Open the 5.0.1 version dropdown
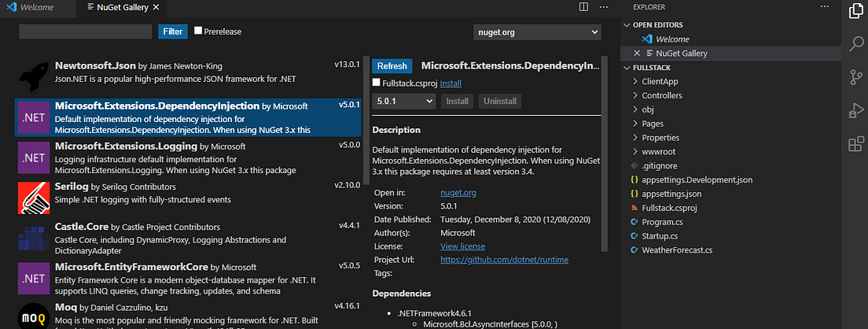This screenshot has height=329, width=868. 403,101
